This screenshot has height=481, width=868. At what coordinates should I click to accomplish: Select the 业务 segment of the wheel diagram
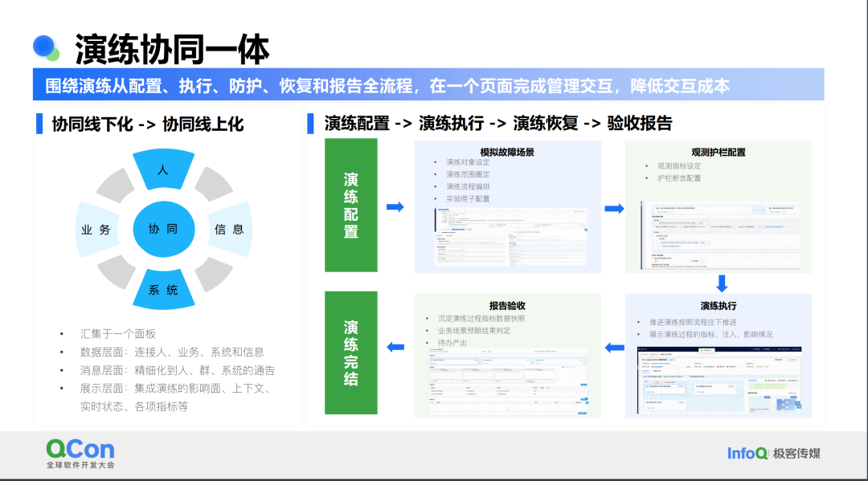(x=97, y=230)
